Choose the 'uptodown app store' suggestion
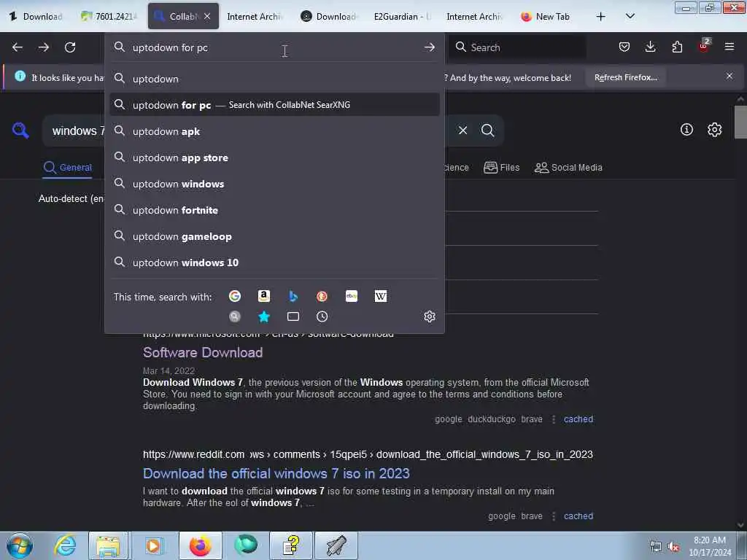This screenshot has width=747, height=560. [274, 157]
